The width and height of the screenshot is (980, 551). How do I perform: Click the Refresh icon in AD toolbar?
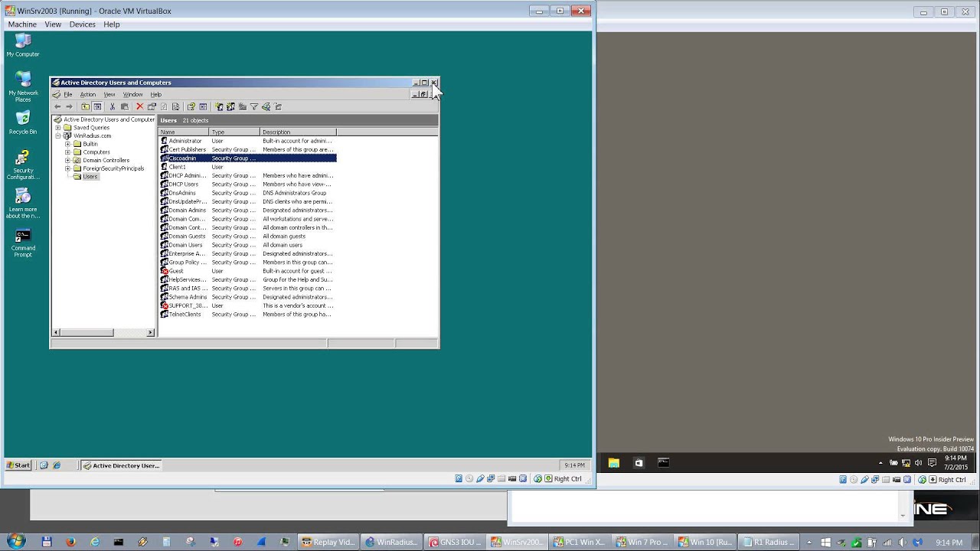[x=163, y=106]
